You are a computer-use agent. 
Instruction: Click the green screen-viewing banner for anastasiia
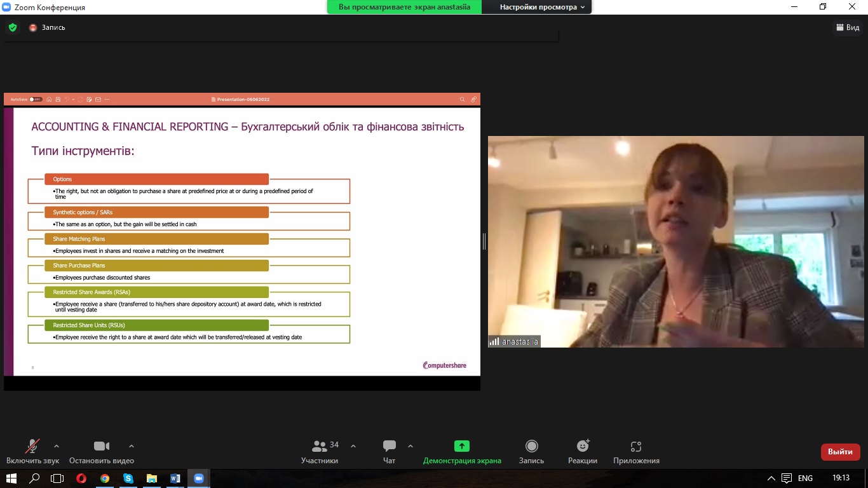pos(404,7)
